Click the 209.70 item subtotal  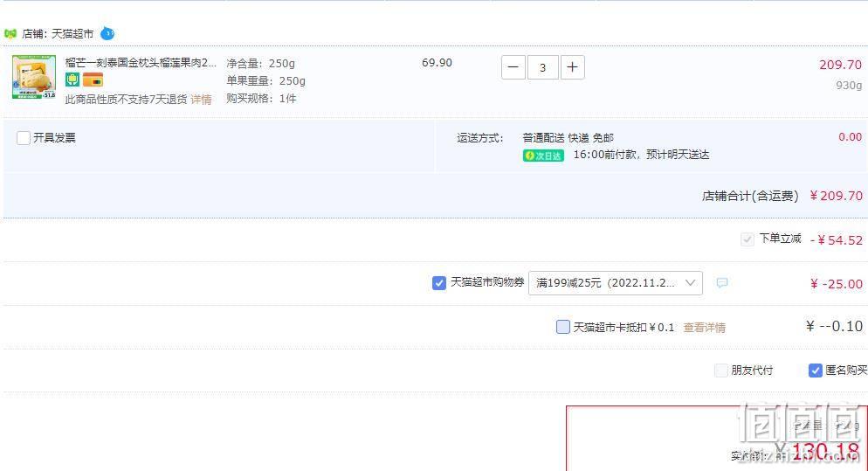click(x=840, y=65)
